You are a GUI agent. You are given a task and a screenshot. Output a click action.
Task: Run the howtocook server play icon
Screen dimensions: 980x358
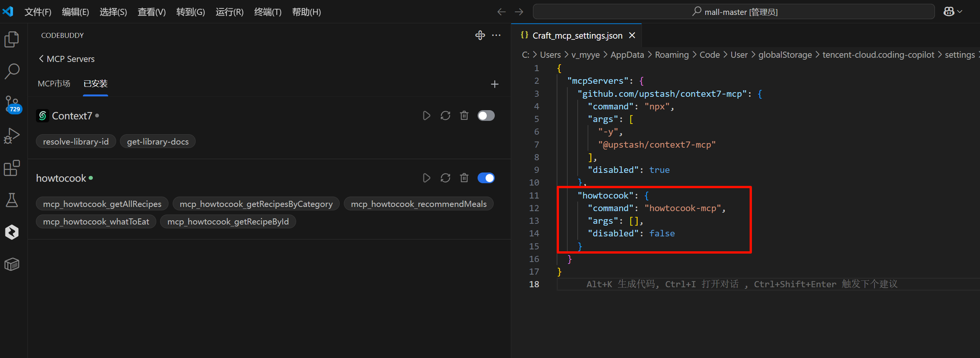426,178
